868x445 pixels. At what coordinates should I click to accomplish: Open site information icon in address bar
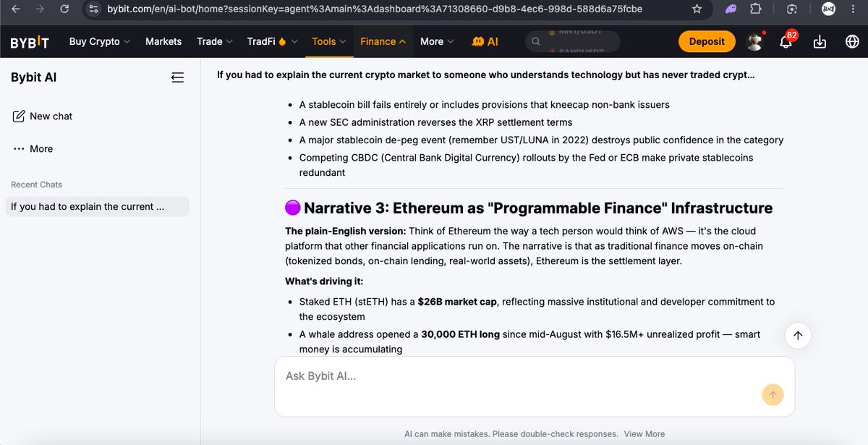point(92,9)
